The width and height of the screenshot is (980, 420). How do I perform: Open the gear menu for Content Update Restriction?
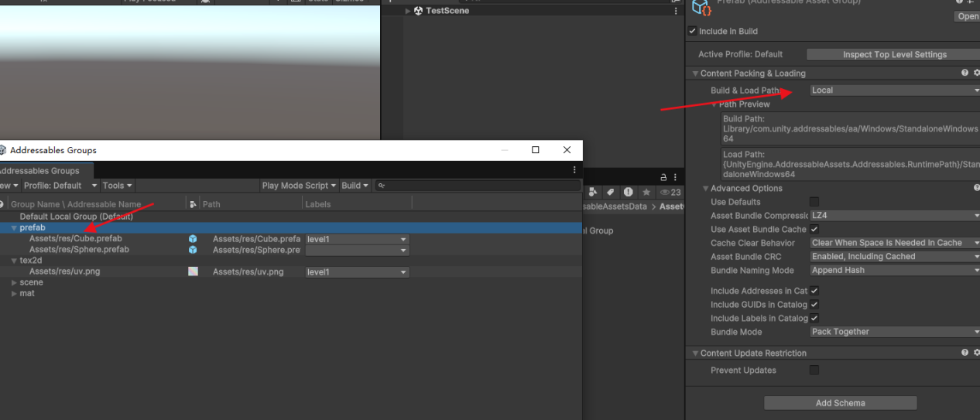coord(976,353)
